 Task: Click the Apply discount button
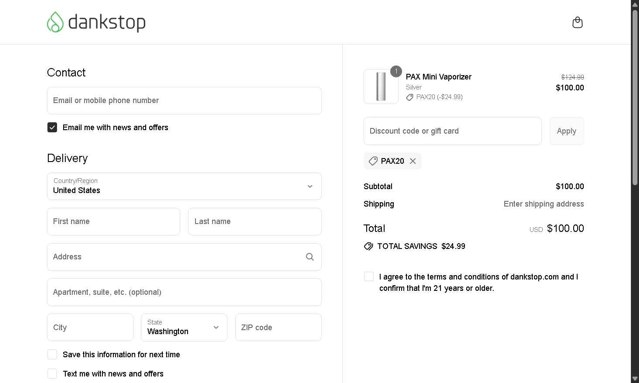click(566, 131)
